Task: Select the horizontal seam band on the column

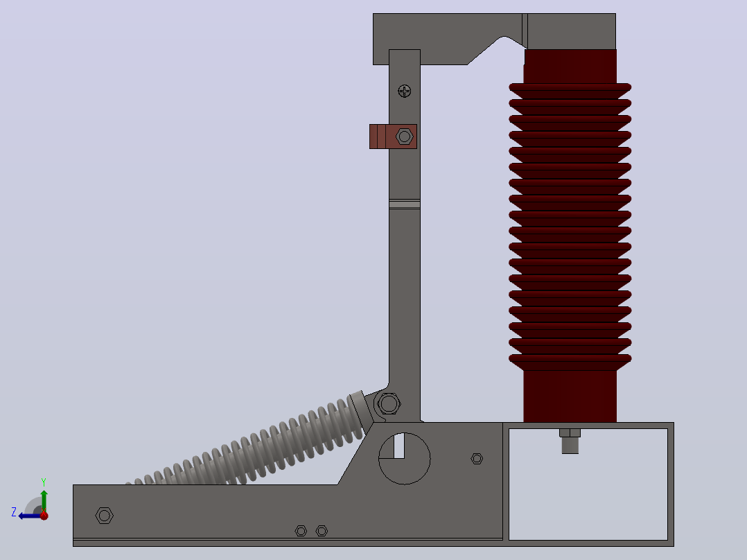Action: (405, 204)
